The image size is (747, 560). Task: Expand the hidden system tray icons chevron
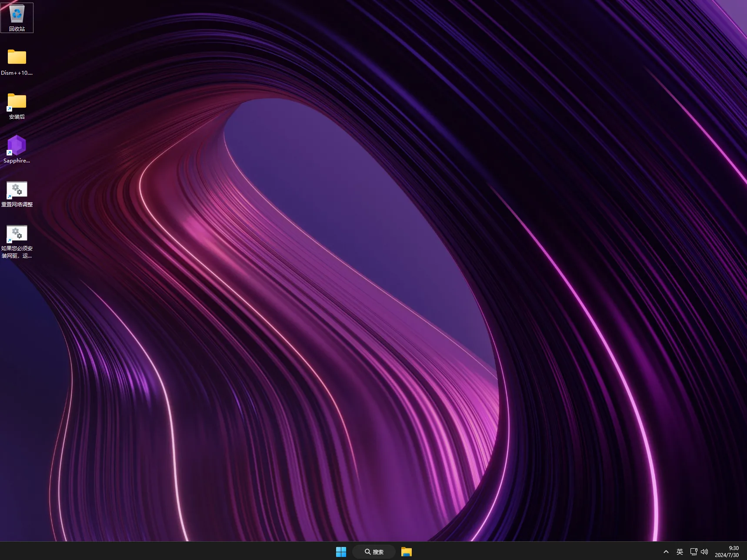pyautogui.click(x=666, y=552)
